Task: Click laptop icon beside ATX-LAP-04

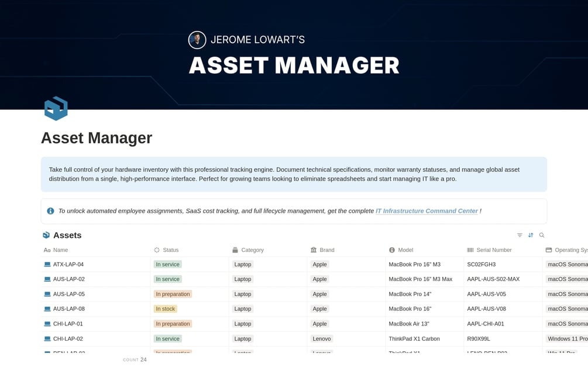Action: coord(47,264)
